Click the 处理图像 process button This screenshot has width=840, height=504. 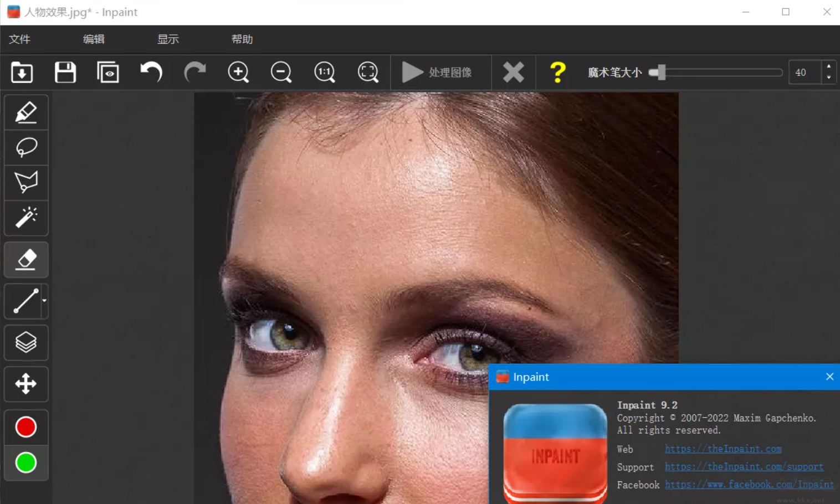coord(441,72)
